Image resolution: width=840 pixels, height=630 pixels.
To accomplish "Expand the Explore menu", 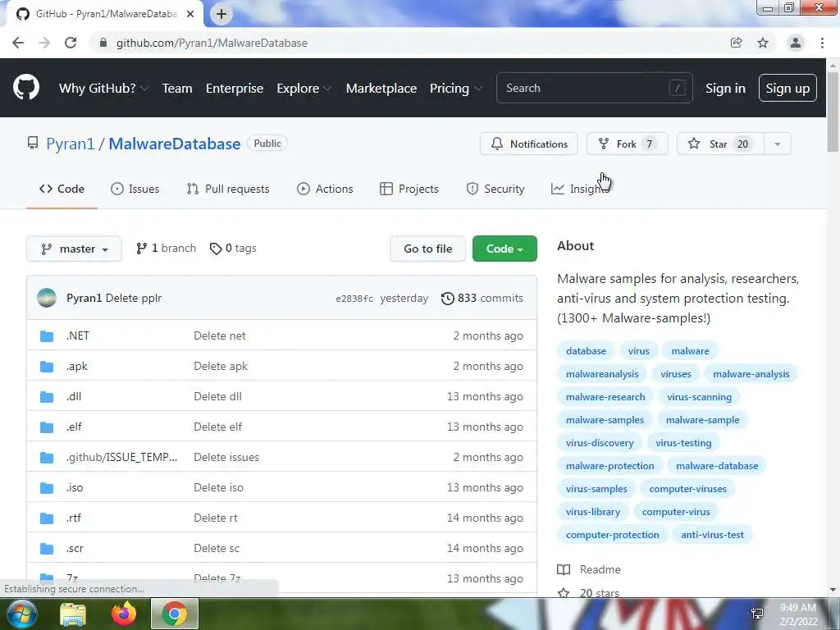I will pos(304,88).
